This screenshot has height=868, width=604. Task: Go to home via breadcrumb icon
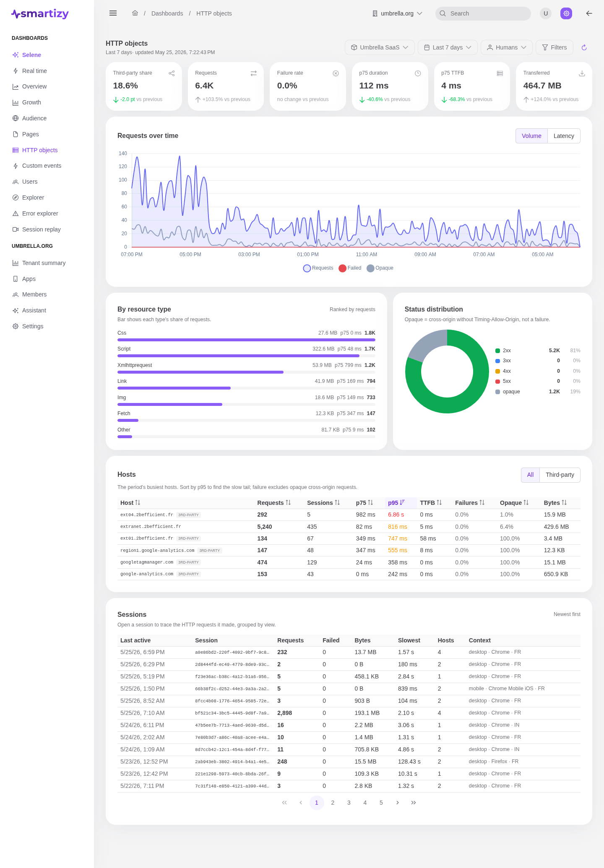point(135,13)
